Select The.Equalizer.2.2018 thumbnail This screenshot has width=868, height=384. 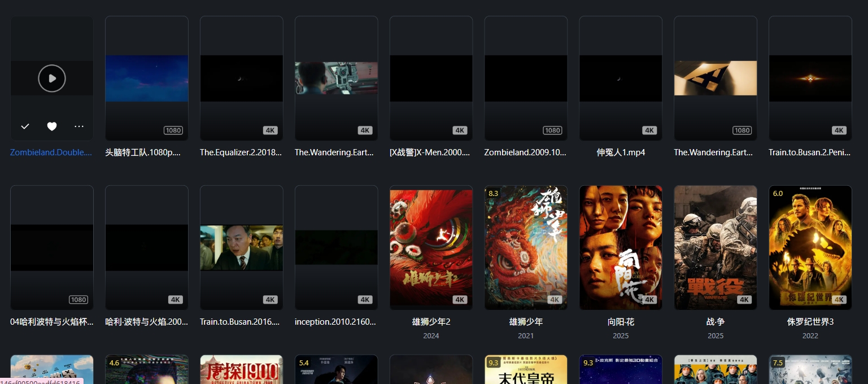[x=242, y=78]
